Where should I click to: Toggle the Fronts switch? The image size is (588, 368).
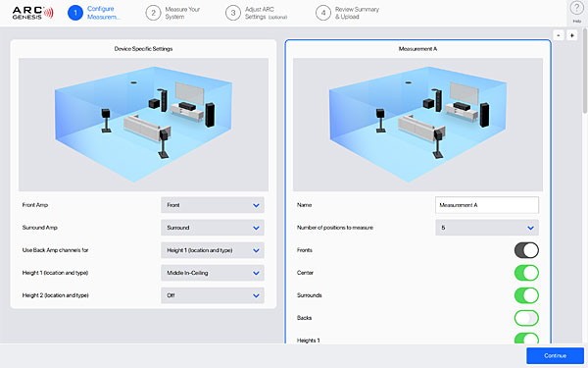526,250
